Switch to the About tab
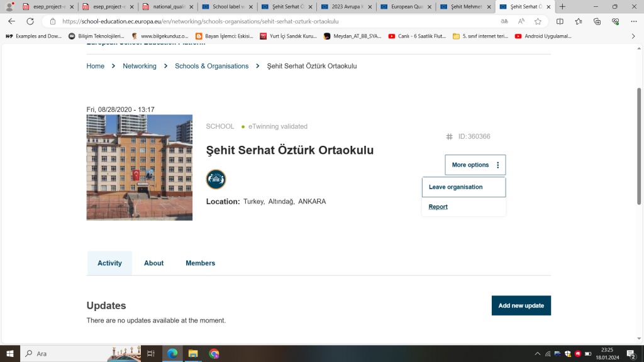Image resolution: width=644 pixels, height=362 pixels. point(153,263)
